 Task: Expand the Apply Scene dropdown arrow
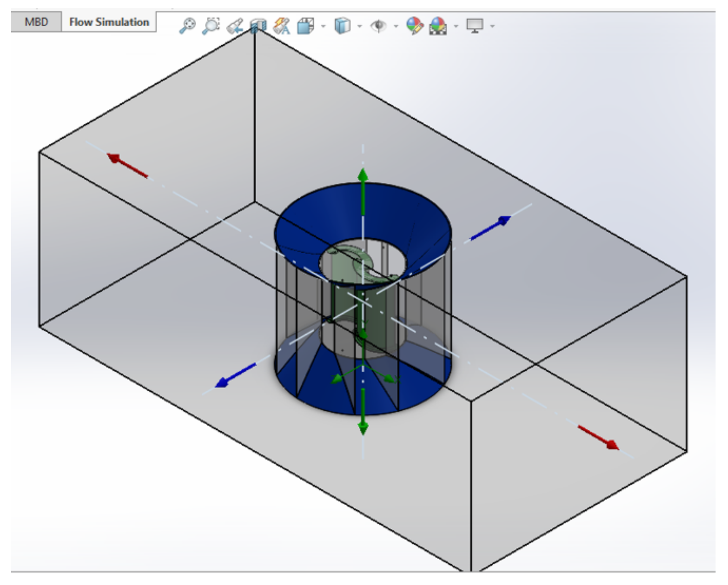(456, 26)
